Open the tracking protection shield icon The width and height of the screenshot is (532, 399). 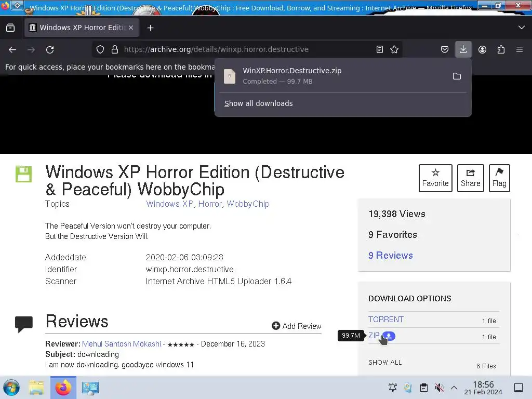pos(100,49)
